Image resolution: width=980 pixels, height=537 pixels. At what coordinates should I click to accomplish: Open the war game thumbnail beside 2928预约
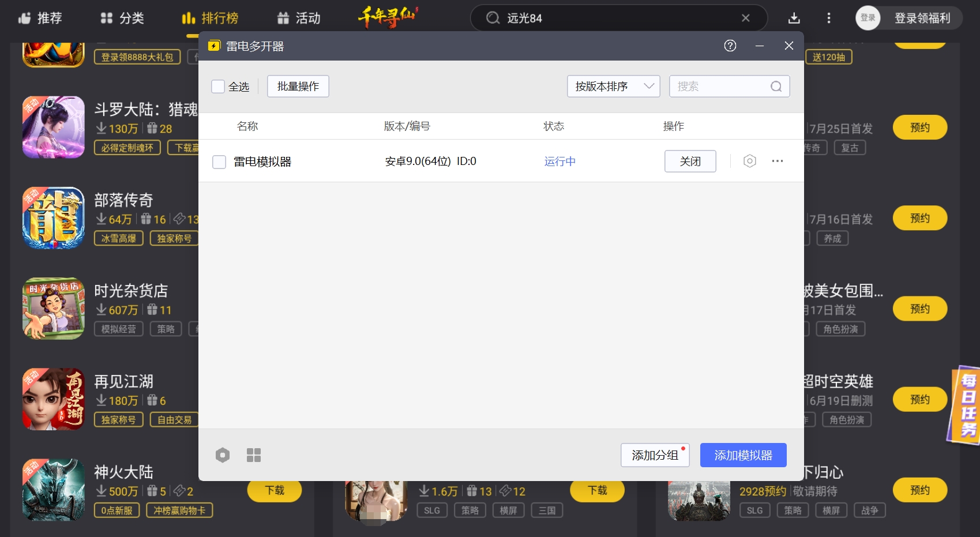click(x=699, y=501)
